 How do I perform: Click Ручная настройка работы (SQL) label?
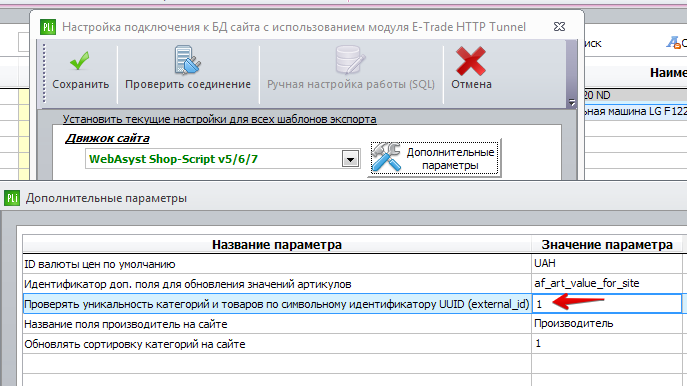tap(351, 84)
